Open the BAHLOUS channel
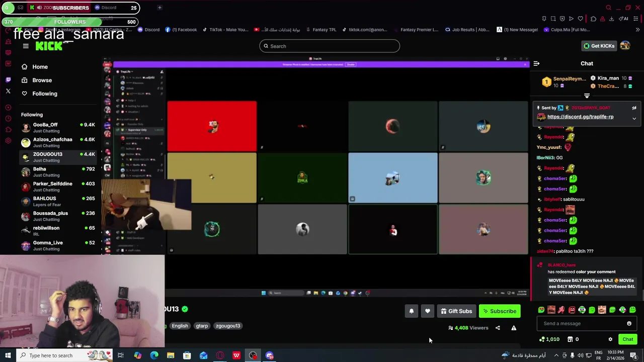The height and width of the screenshot is (362, 644). click(58, 201)
